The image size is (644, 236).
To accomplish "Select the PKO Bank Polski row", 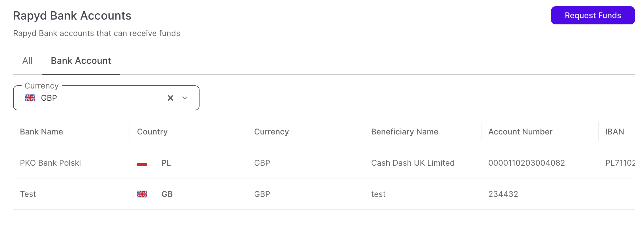I will pos(51,163).
